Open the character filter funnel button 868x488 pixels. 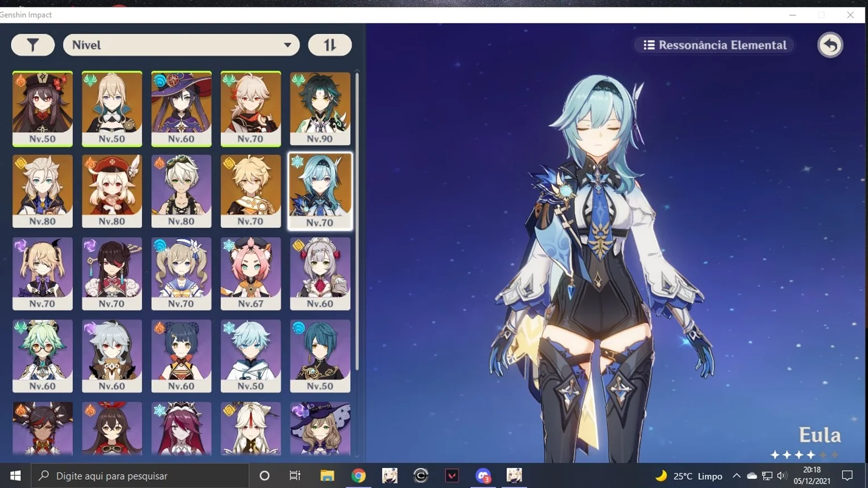tap(33, 45)
